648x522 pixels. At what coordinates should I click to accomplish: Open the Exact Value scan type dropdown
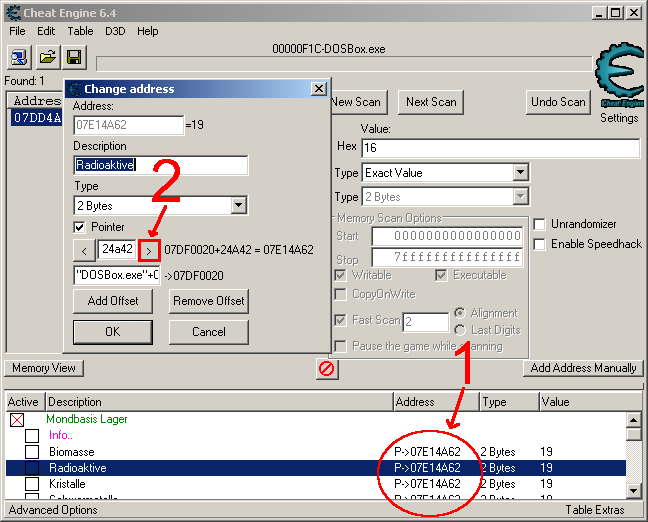pos(520,172)
